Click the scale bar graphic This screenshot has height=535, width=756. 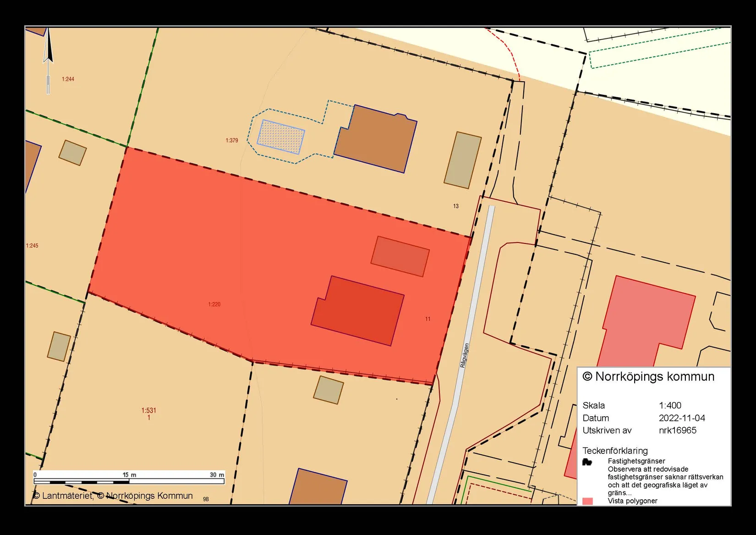point(129,482)
